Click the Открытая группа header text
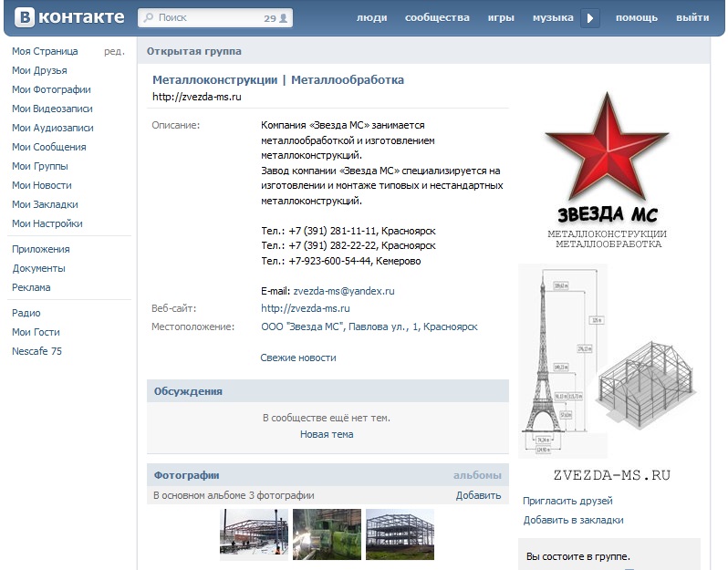Viewport: 728px width, 570px height. click(x=194, y=51)
